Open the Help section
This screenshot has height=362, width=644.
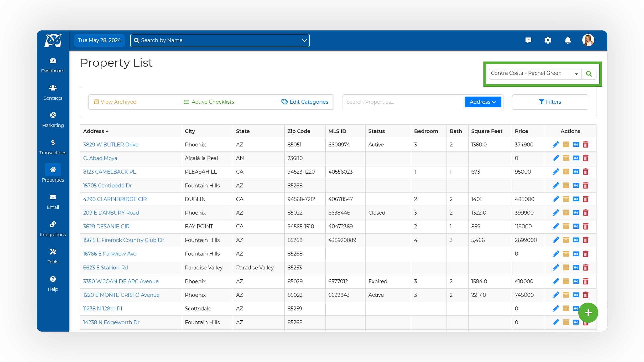pos(53,284)
